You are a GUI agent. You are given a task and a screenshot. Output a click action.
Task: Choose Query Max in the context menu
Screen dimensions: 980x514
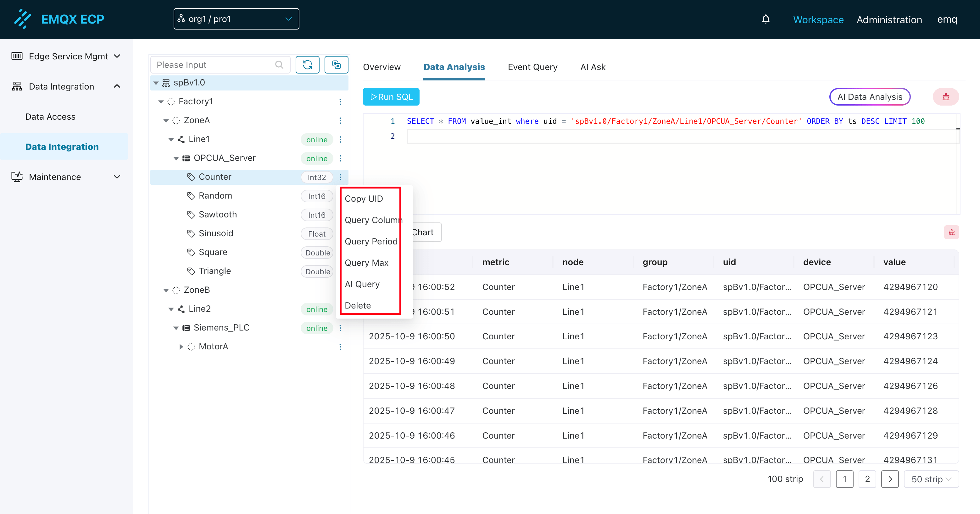coord(366,263)
